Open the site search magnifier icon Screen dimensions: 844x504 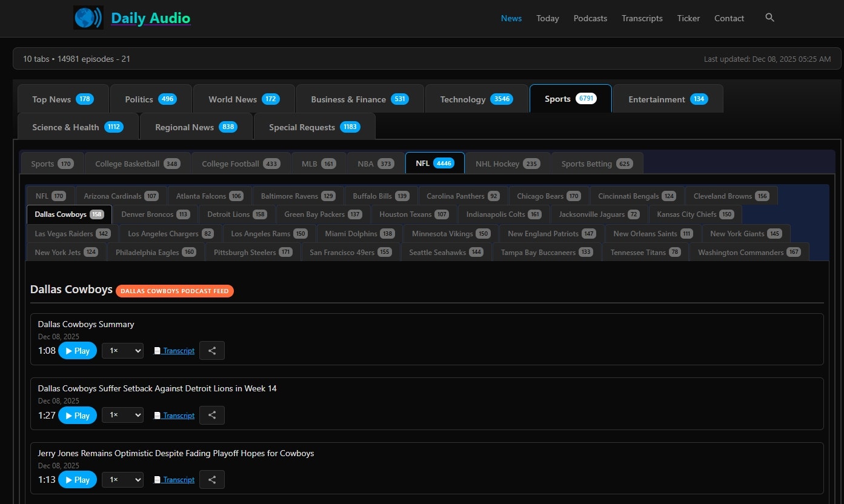(769, 18)
